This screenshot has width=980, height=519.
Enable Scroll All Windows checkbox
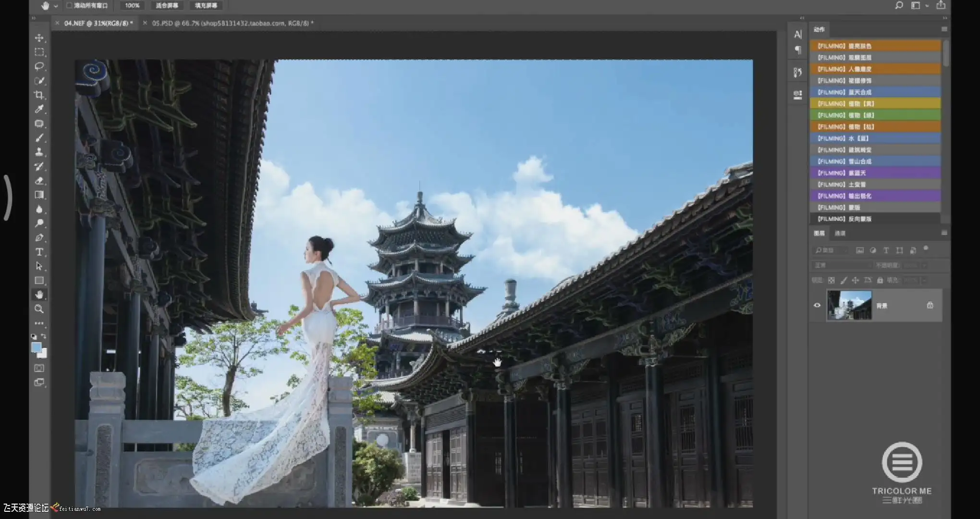tap(69, 5)
